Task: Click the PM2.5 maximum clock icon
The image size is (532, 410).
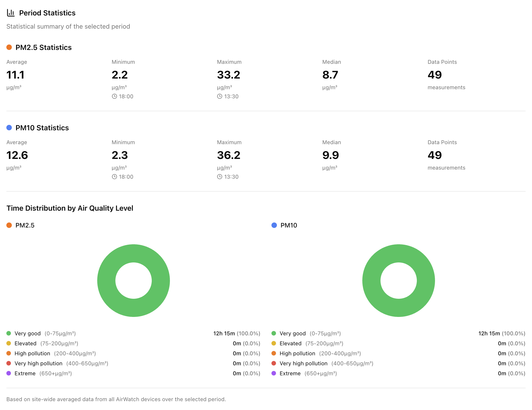Action: (219, 96)
